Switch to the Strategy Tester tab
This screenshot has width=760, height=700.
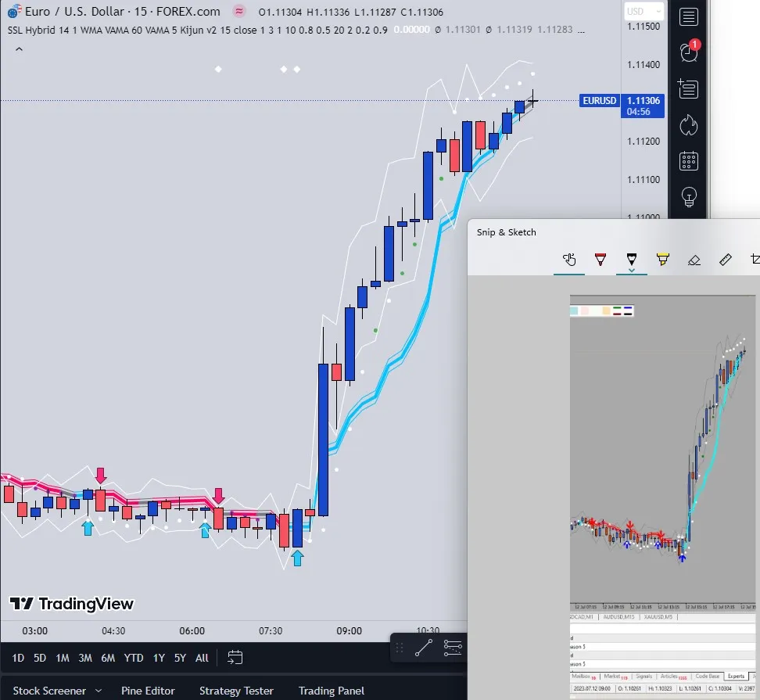tap(236, 691)
